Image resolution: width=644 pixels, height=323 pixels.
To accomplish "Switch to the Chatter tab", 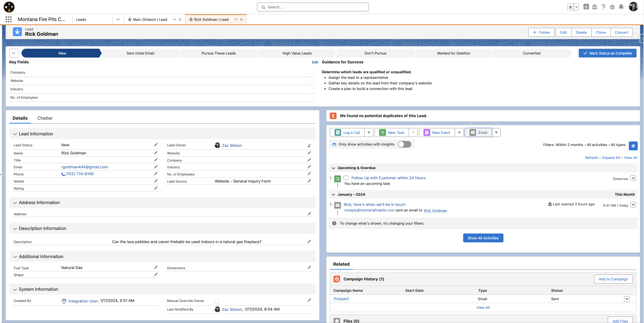I will pyautogui.click(x=45, y=118).
